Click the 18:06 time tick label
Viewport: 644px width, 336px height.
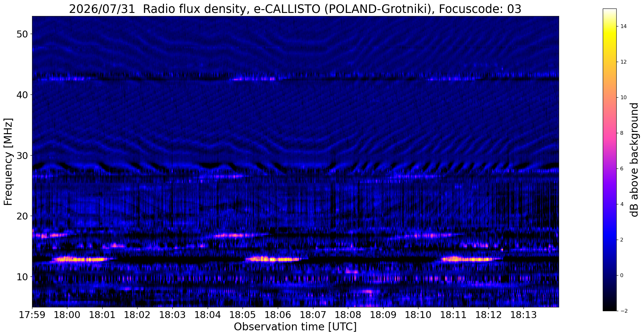278,315
